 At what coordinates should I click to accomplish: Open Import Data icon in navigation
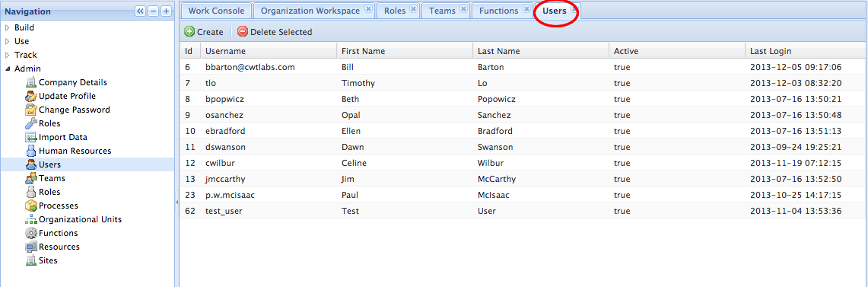(31, 137)
